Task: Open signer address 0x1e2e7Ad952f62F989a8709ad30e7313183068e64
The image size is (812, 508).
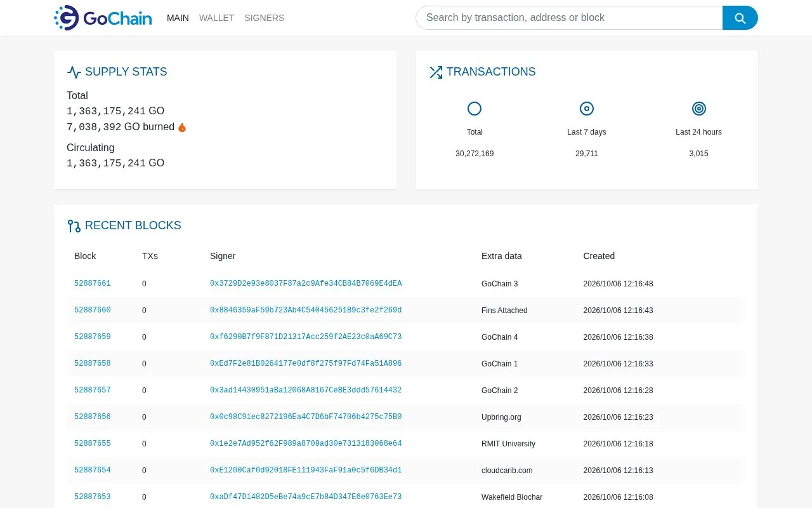Action: 306,444
